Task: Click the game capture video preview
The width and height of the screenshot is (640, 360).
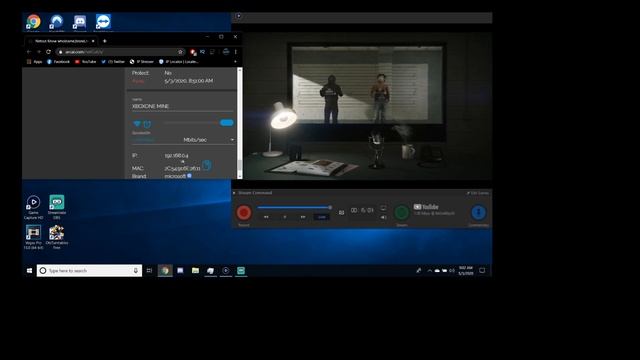Action: pyautogui.click(x=367, y=105)
